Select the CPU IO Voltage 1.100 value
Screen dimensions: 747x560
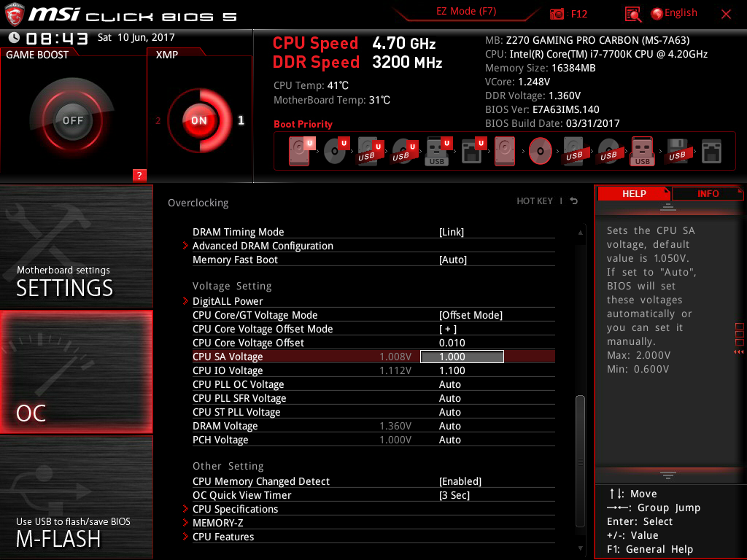click(x=452, y=370)
